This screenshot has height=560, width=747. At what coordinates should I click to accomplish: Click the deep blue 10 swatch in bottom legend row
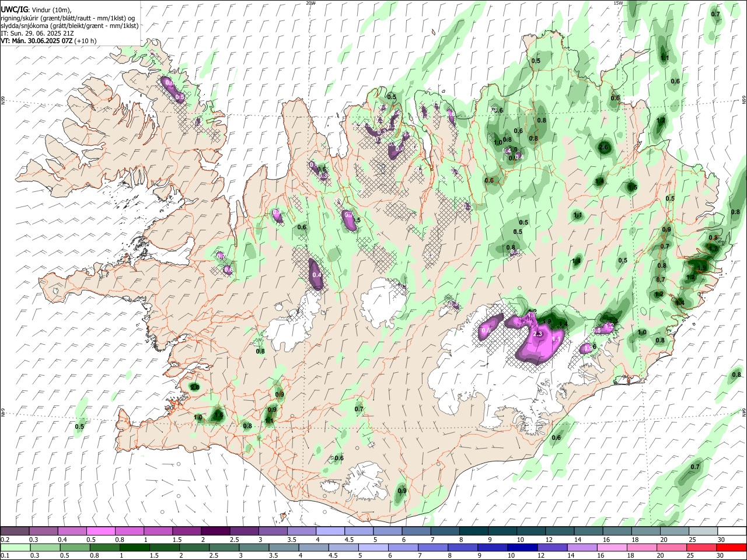click(x=522, y=547)
